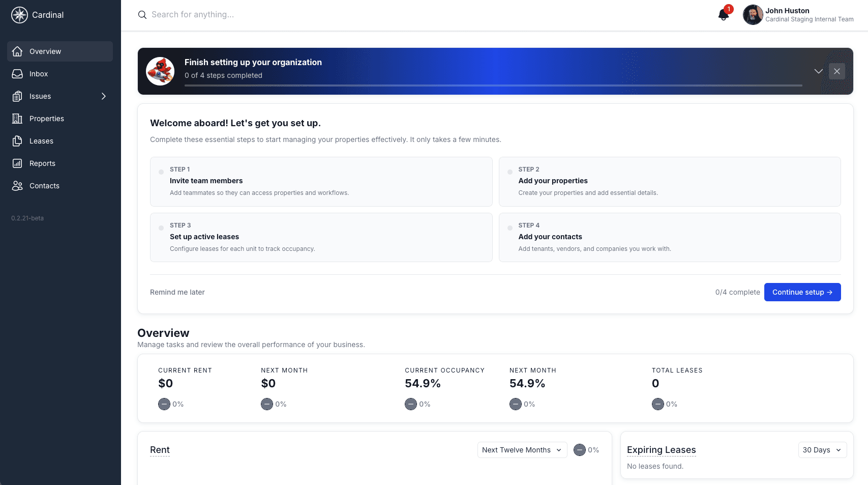868x485 pixels.
Task: Open the Next Twelve Months dropdown
Action: point(522,450)
